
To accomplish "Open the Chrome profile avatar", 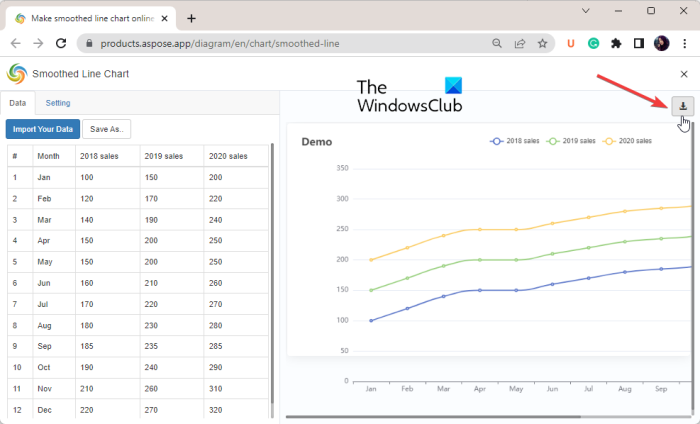I will pos(662,43).
